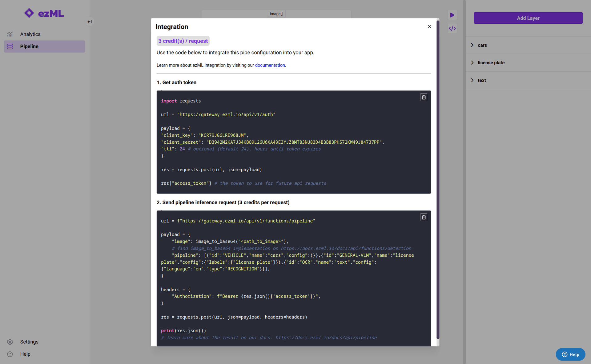Expand the cars layer

(x=472, y=45)
